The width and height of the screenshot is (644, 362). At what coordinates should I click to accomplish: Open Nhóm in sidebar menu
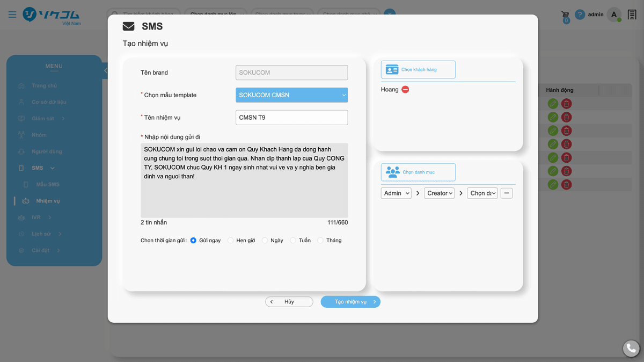click(x=39, y=135)
